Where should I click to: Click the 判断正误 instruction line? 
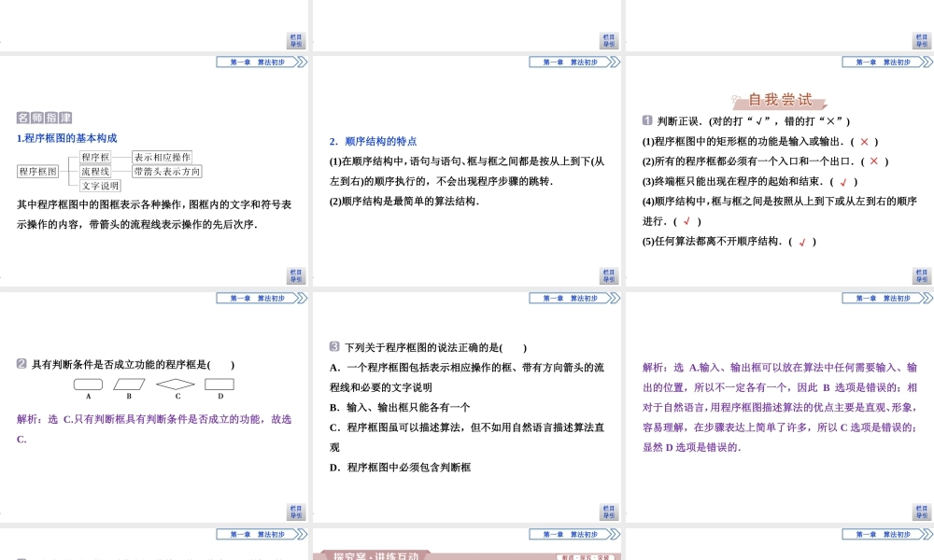click(x=754, y=121)
